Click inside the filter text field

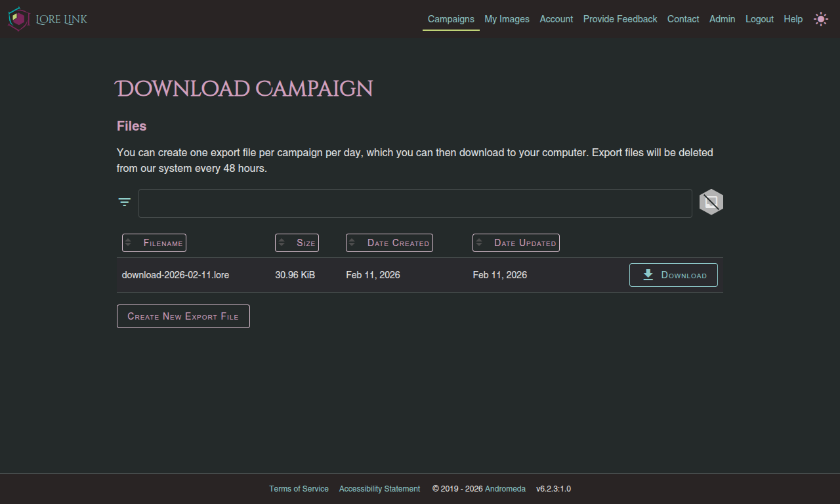point(415,203)
